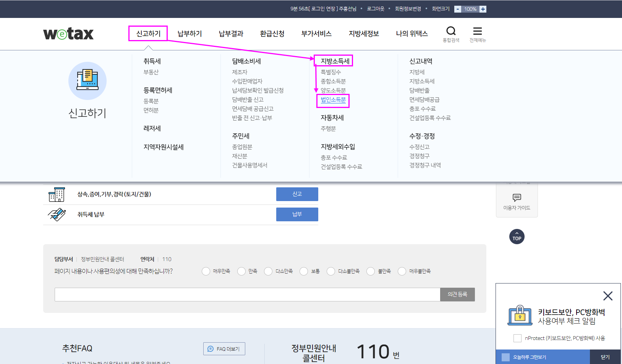Increase screen size with the plus button
This screenshot has height=364, width=622.
coord(483,9)
